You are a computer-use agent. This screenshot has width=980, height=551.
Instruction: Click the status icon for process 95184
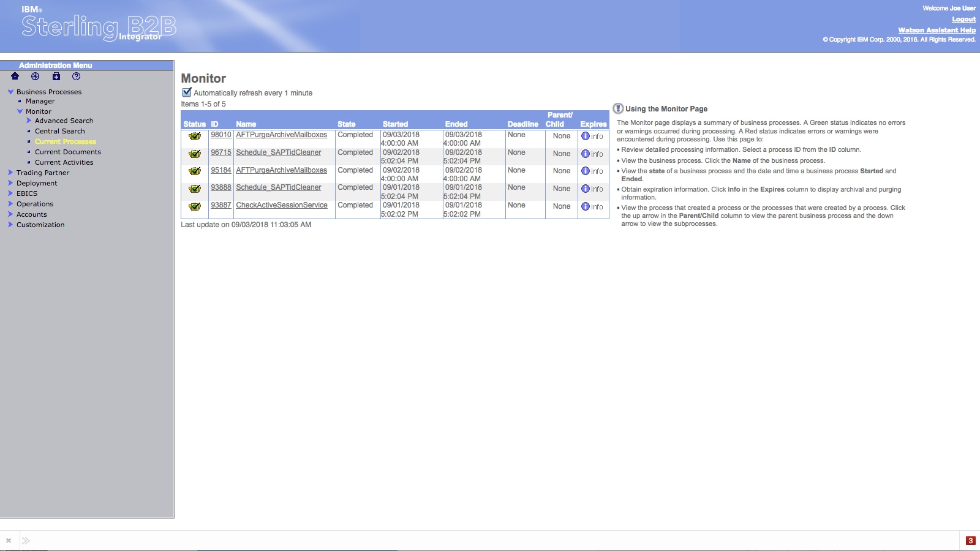[195, 171]
